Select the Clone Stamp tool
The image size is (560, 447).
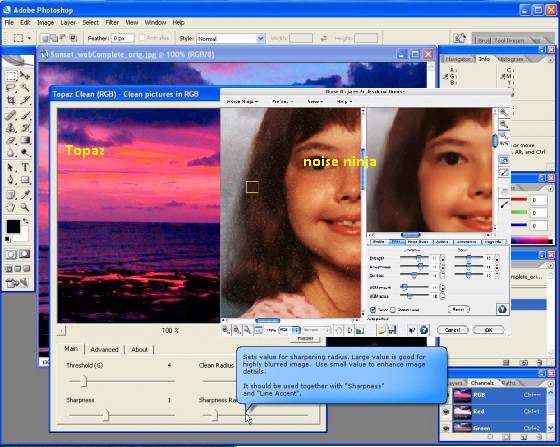point(11,127)
